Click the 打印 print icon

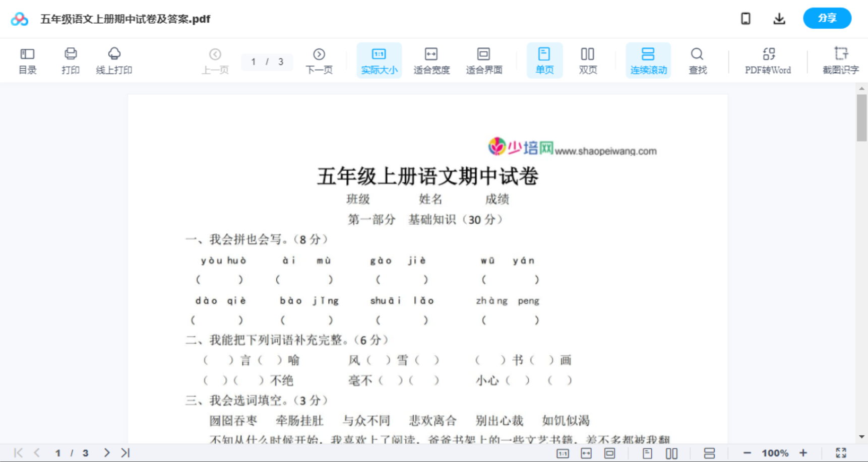[x=70, y=59]
